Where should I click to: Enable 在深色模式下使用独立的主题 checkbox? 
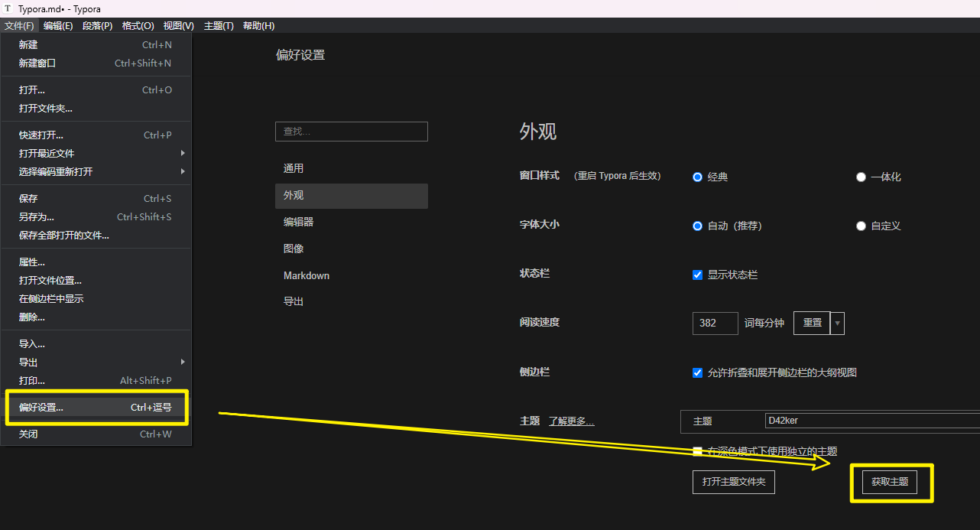(697, 451)
